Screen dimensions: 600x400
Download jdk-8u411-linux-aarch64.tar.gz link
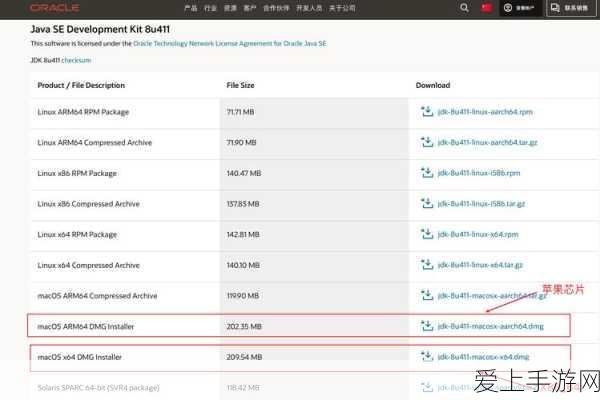(x=488, y=142)
